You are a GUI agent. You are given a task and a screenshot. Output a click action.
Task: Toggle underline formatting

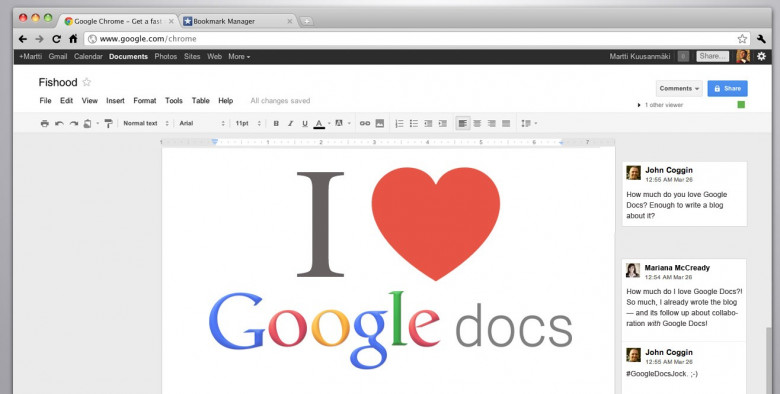pyautogui.click(x=305, y=123)
